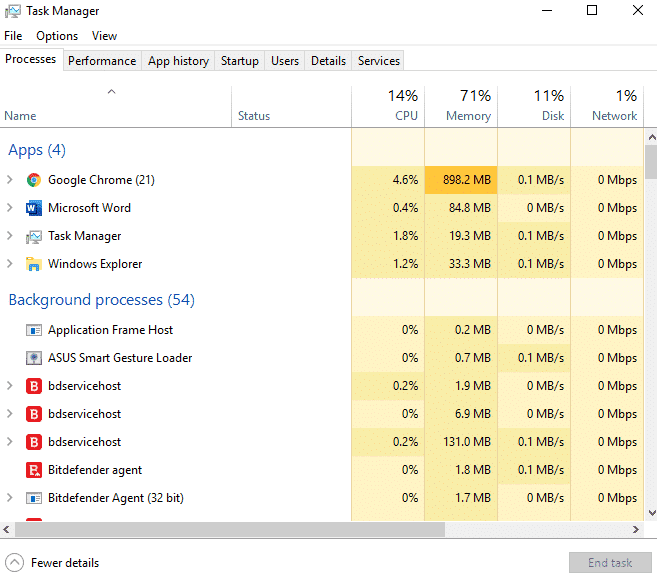Select the Application Frame Host row
Screen dimensions: 657x584
tap(322, 330)
